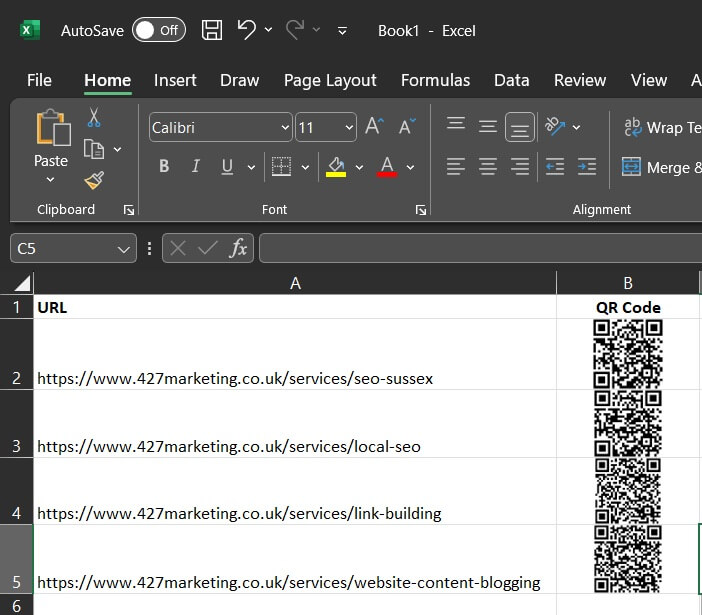Image resolution: width=702 pixels, height=615 pixels.
Task: Open the File menu
Action: (39, 80)
